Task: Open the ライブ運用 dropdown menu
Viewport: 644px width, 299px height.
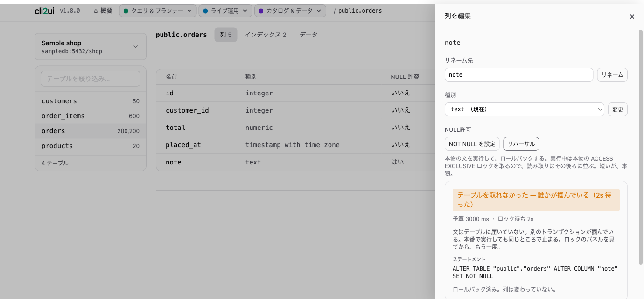Action: click(x=225, y=11)
